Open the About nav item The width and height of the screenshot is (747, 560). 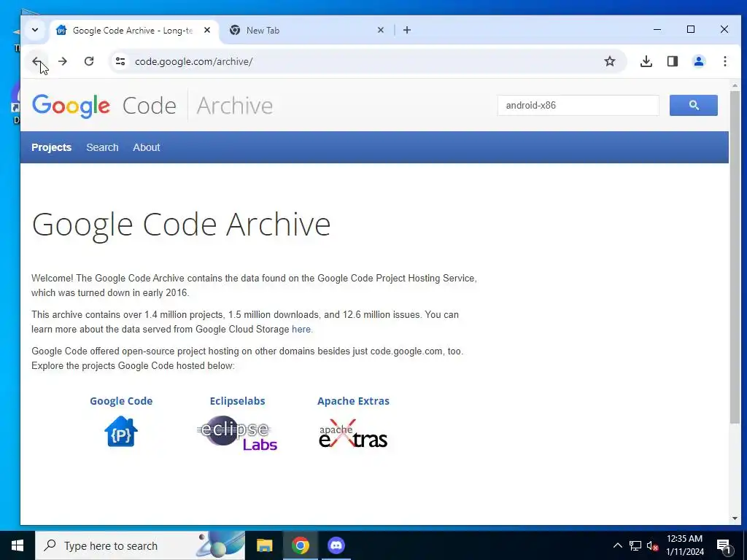146,147
